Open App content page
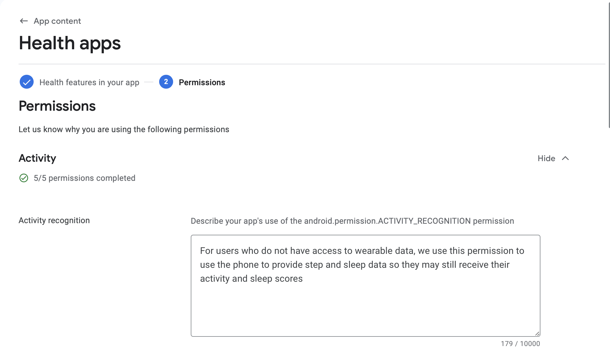 [x=57, y=21]
